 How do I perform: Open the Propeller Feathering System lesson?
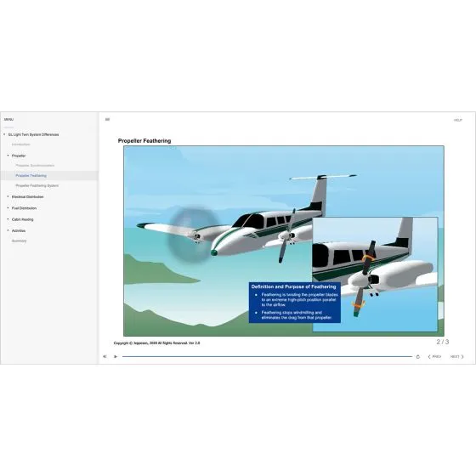37,185
